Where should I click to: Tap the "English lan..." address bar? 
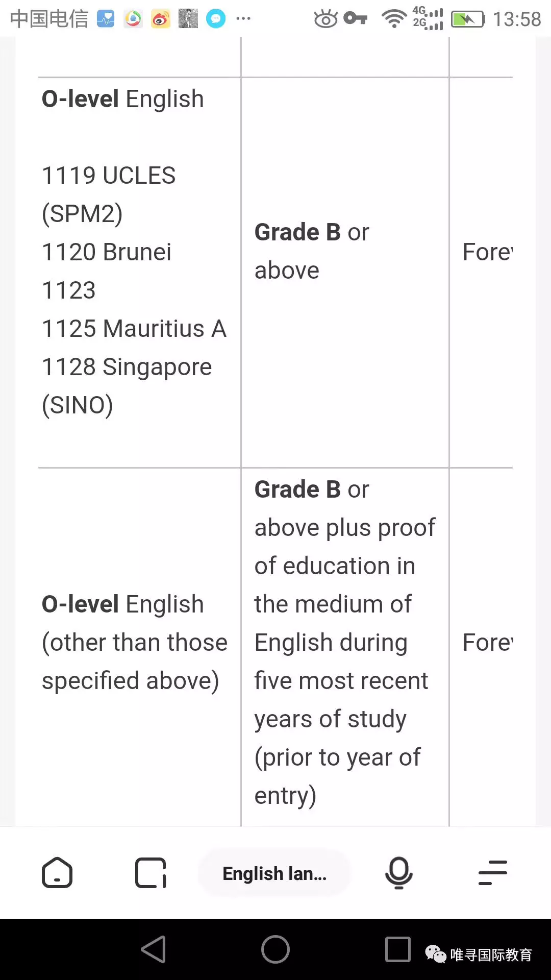click(x=274, y=873)
